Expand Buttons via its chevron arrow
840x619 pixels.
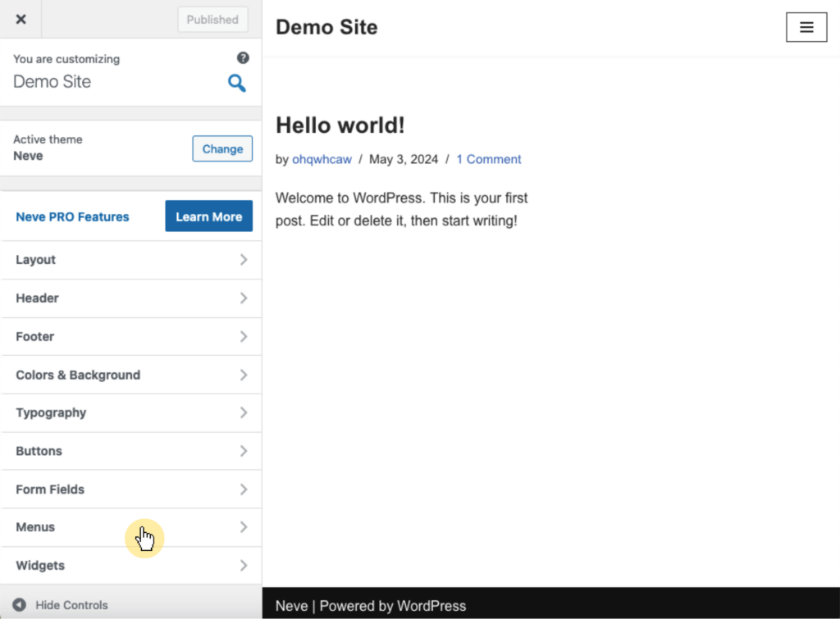[244, 452]
